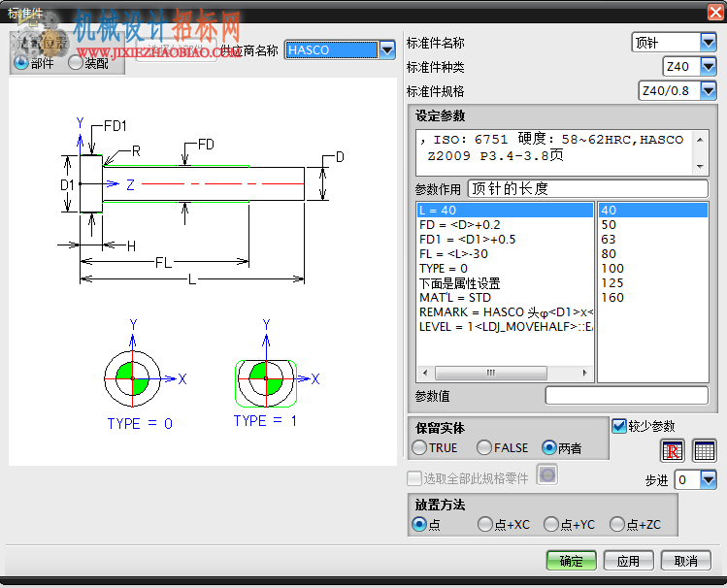The width and height of the screenshot is (727, 588).
Task: Click the 应用 apply button
Action: point(628,561)
